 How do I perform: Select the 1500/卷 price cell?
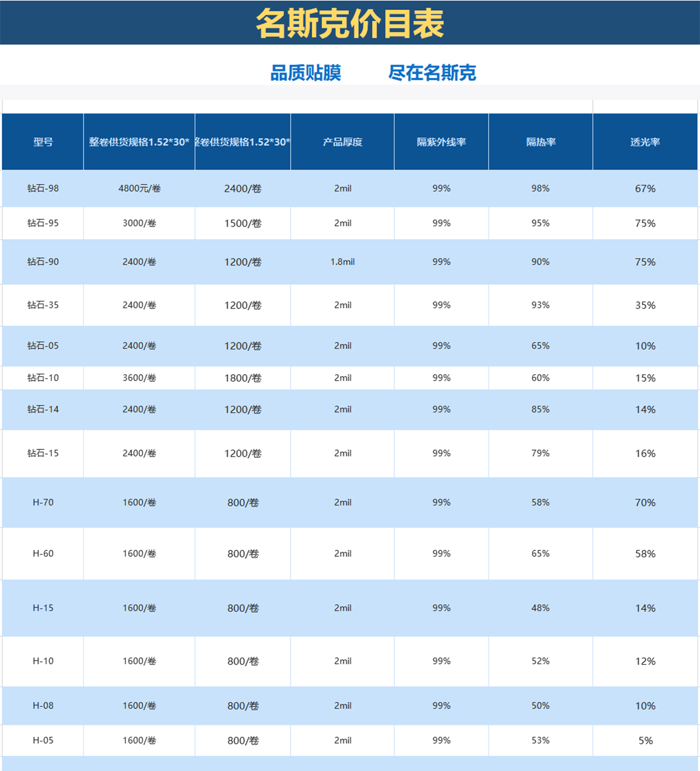(243, 223)
